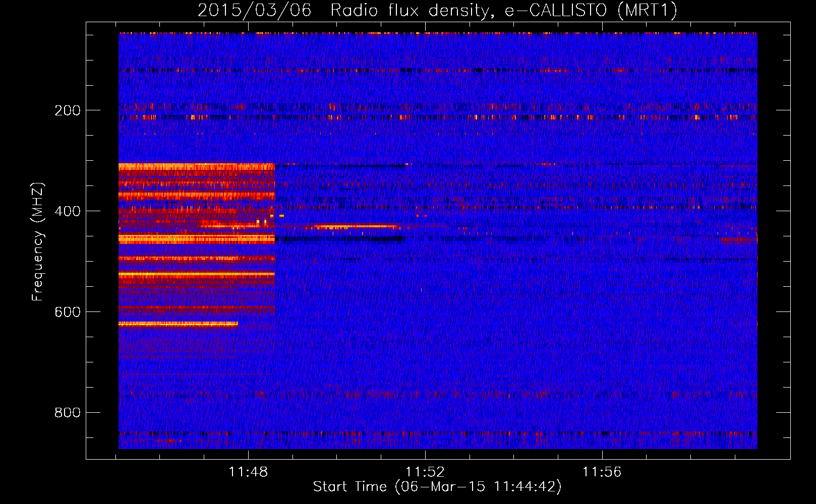Click the 'Start Time (06-Mar-15 11:44:42)' x-axis label

point(437,487)
